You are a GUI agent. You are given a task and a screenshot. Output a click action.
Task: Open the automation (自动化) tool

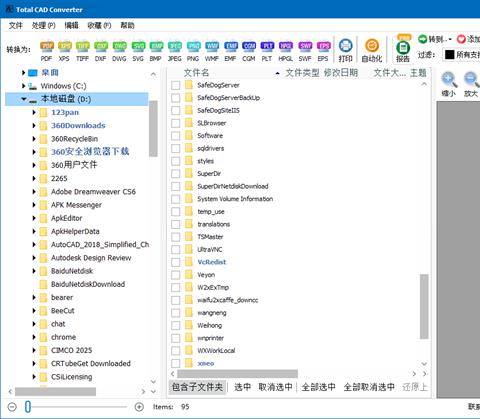pyautogui.click(x=372, y=51)
